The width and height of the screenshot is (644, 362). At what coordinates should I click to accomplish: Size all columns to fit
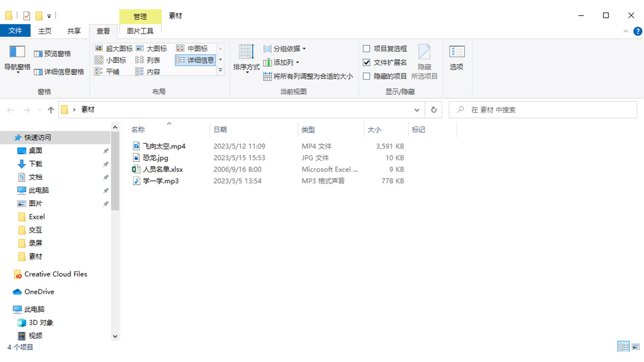pyautogui.click(x=308, y=76)
